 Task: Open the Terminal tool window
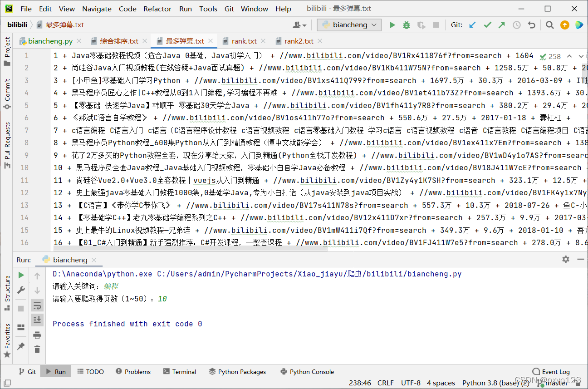click(x=179, y=371)
